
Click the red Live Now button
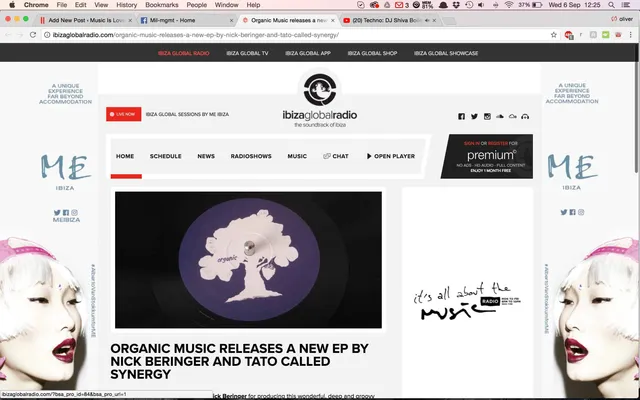click(x=124, y=114)
